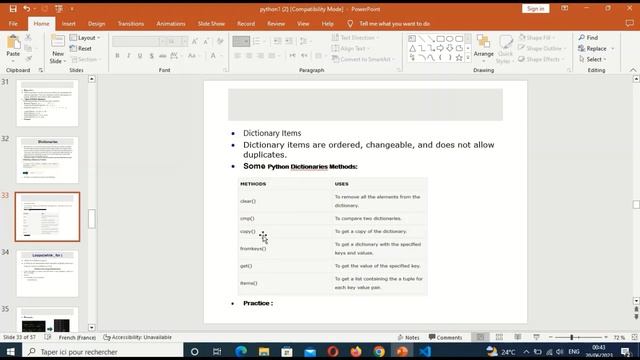The image size is (640, 360).
Task: Toggle Bold formatting
Action: tap(118, 56)
